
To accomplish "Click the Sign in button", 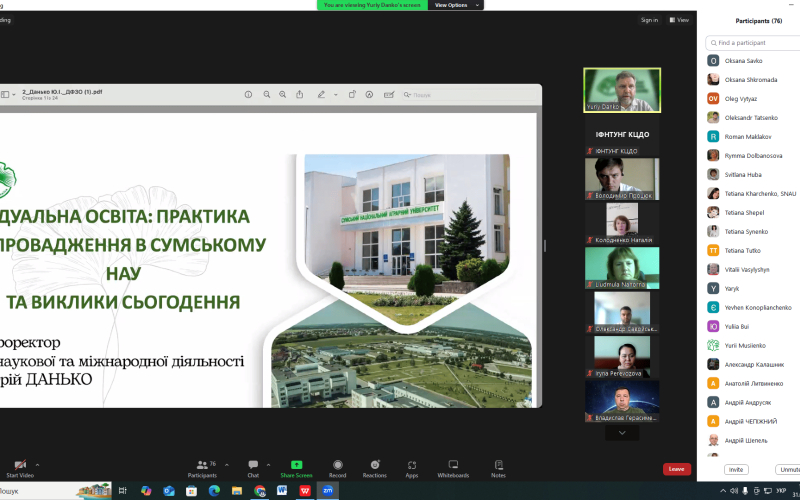I will coord(649,20).
